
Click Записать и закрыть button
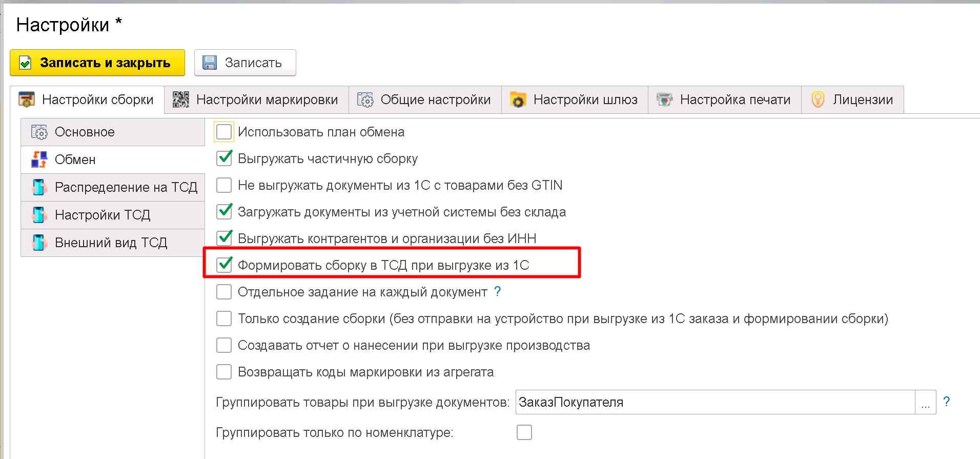click(97, 63)
